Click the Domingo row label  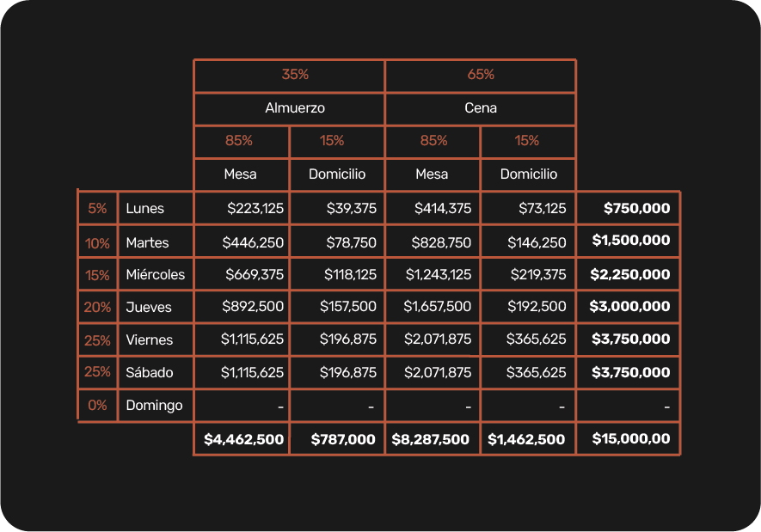[154, 405]
